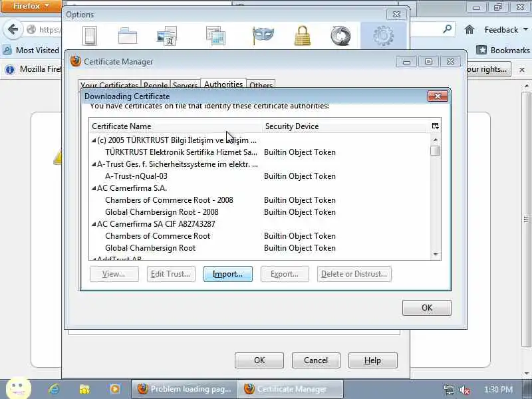Open the Feedback dropdown
This screenshot has width=532, height=399.
point(505,30)
